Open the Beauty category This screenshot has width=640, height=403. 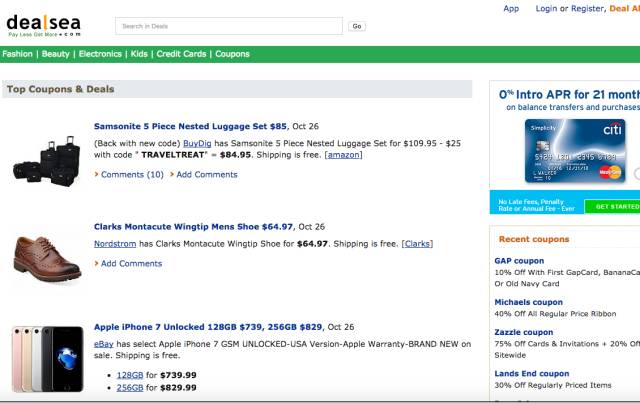point(56,54)
